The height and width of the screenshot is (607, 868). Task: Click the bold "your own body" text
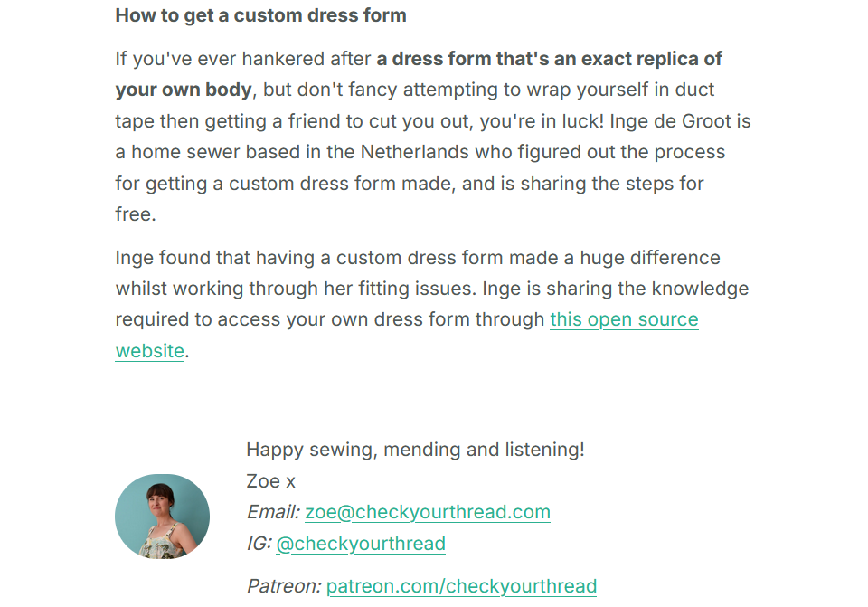click(184, 90)
